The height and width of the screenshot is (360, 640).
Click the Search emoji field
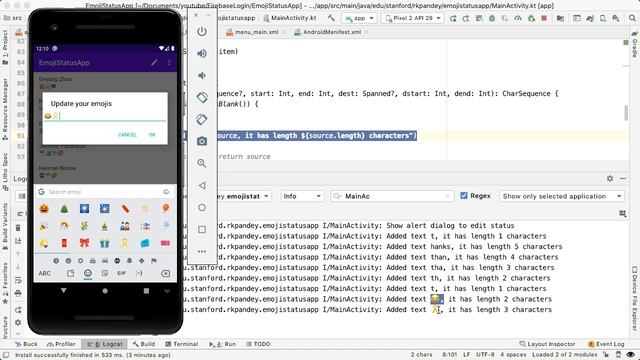104,192
